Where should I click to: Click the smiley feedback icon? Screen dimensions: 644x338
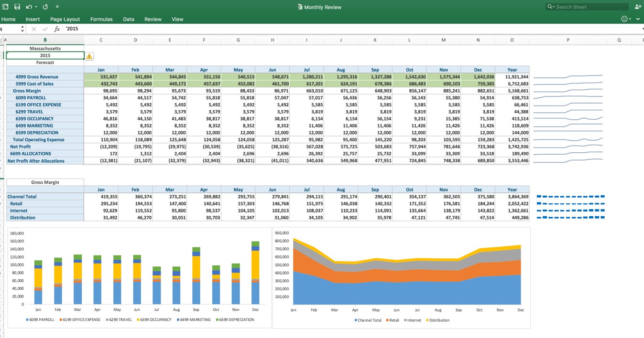coord(624,19)
